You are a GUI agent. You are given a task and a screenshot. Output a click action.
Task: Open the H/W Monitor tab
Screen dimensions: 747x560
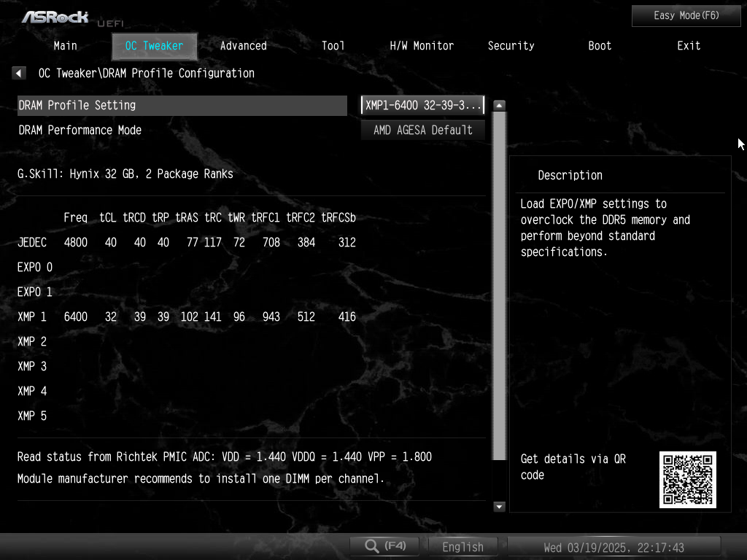point(422,46)
